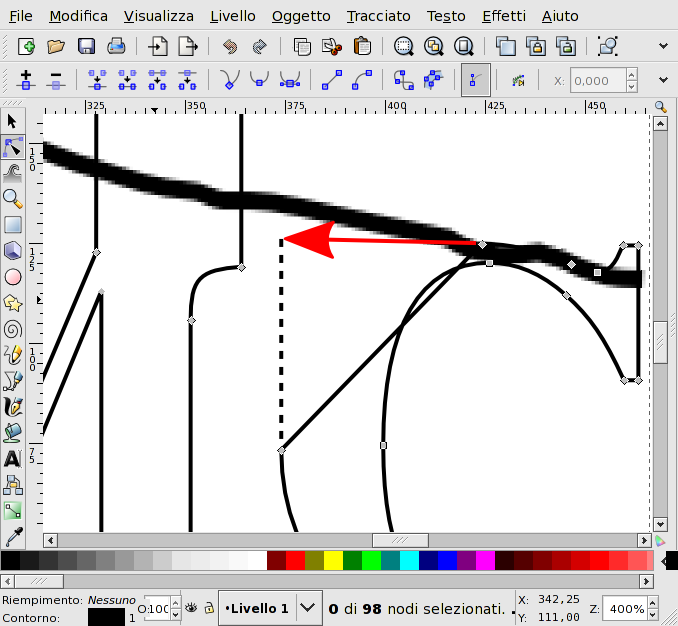Select the Text tool
This screenshot has width=678, height=626.
click(13, 459)
